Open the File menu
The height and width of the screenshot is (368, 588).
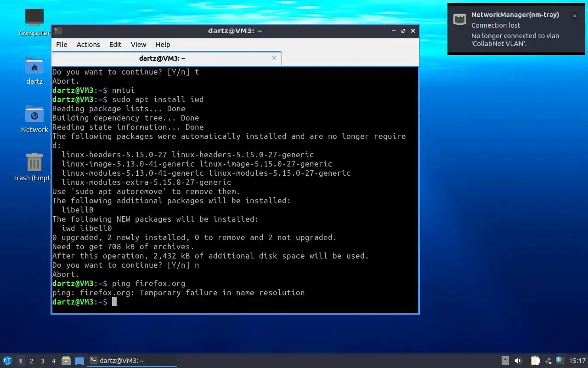[62, 45]
